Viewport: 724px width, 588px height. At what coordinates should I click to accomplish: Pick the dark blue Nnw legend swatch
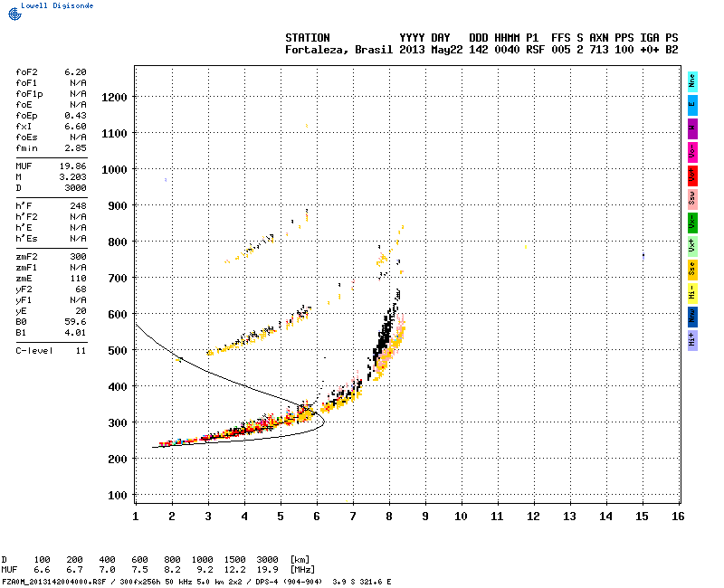pyautogui.click(x=692, y=318)
